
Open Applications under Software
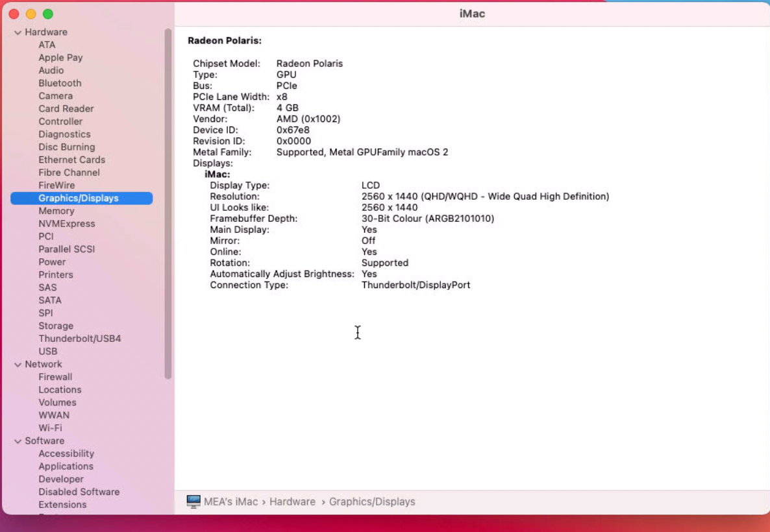(66, 466)
